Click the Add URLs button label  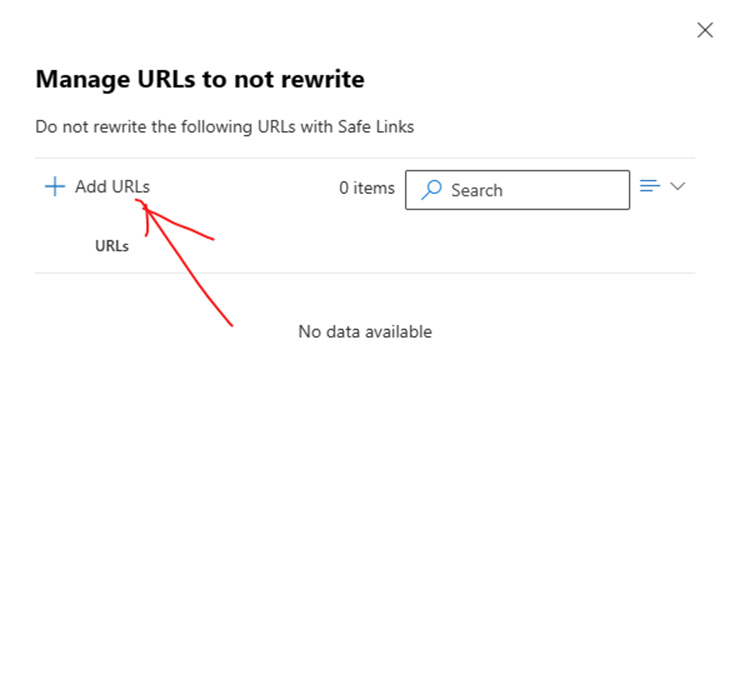click(113, 186)
